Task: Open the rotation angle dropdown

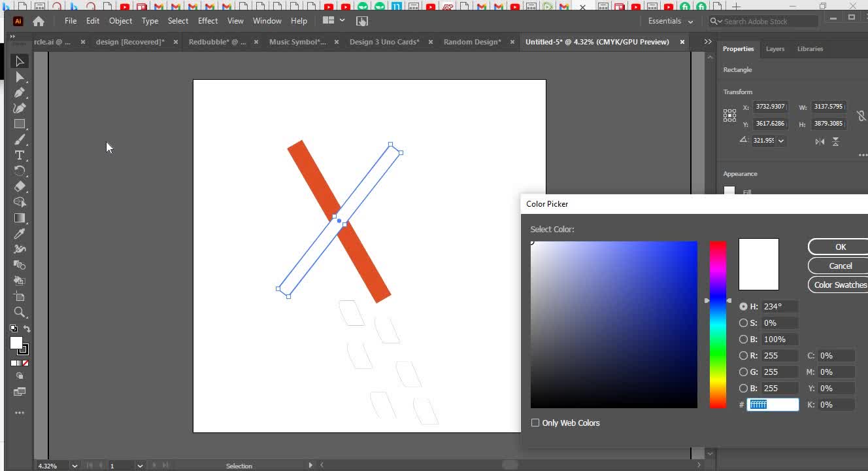Action: pyautogui.click(x=781, y=141)
